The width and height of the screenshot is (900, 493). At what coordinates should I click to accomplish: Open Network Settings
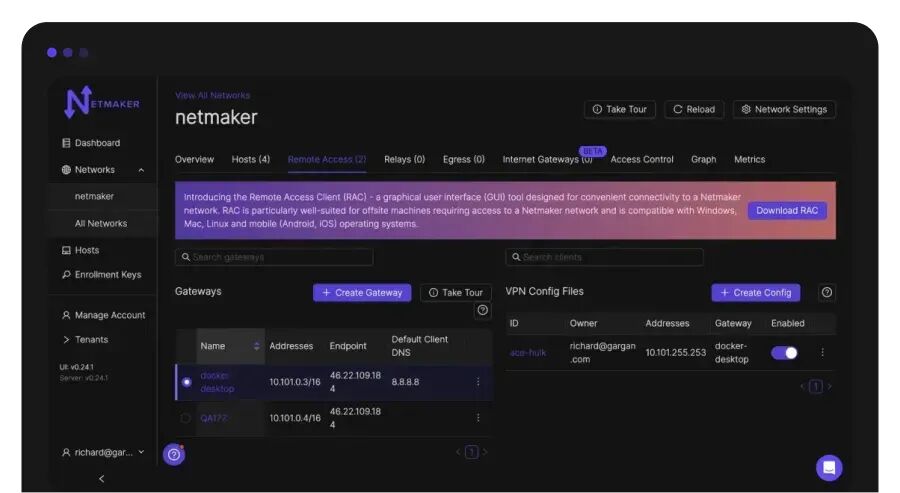784,109
